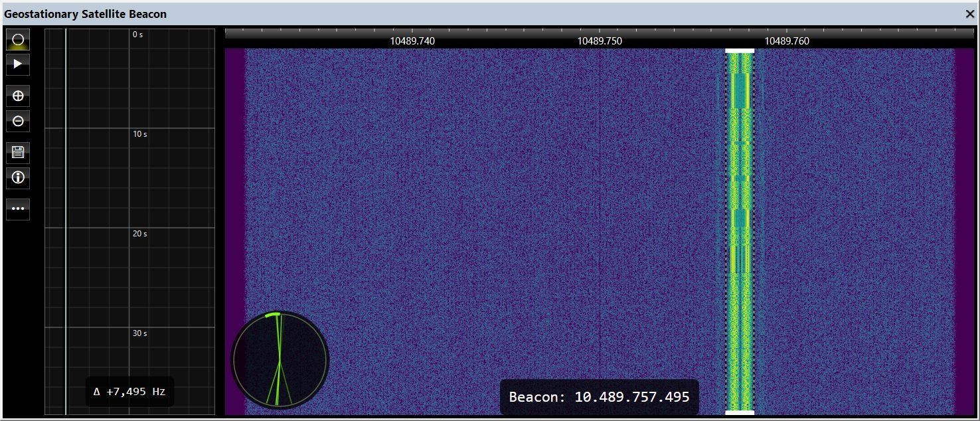Zoom out with the minus circle icon
Screen dimensions: 980x421
pyautogui.click(x=18, y=121)
